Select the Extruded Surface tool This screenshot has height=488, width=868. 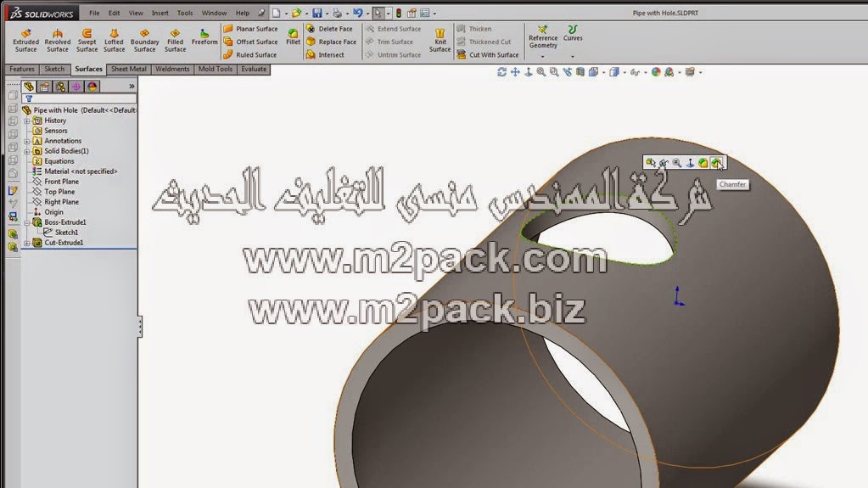pos(25,41)
